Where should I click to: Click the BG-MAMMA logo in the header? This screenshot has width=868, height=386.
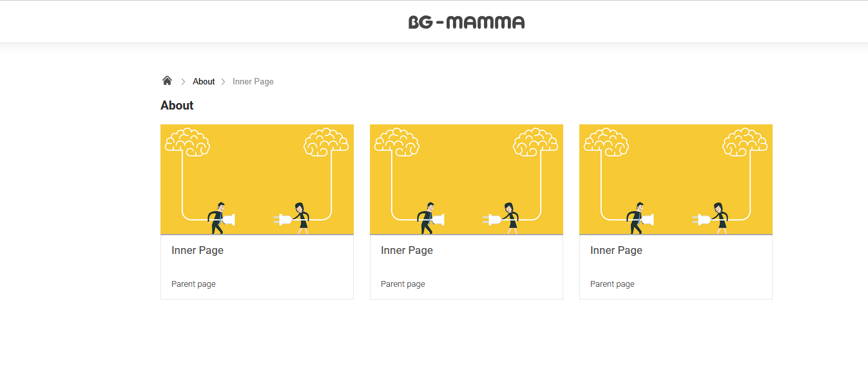coord(466,23)
